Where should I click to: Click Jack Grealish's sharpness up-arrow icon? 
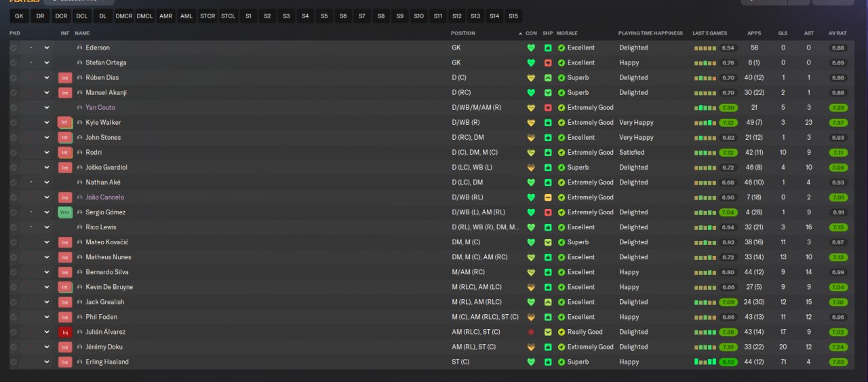[548, 302]
